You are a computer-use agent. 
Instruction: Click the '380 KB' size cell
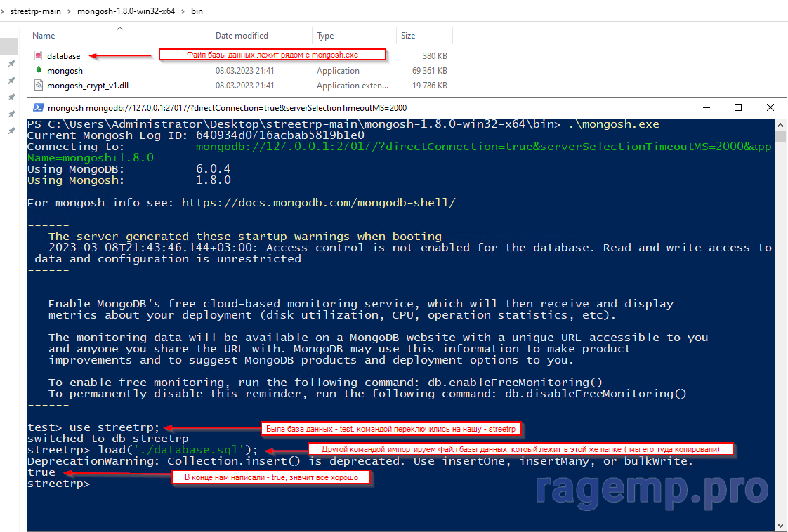(x=435, y=55)
